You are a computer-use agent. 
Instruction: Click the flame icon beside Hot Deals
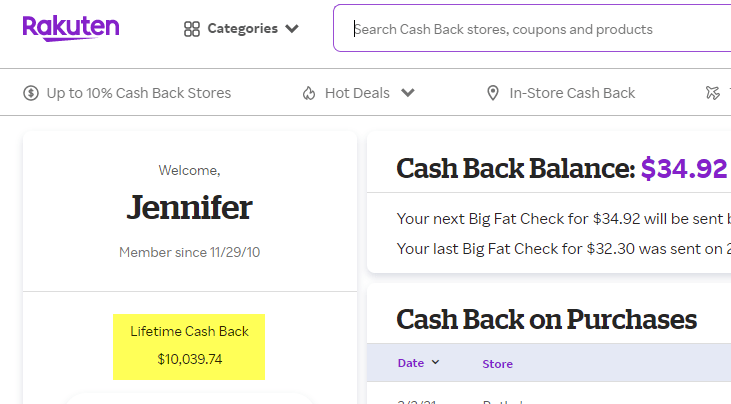(309, 93)
